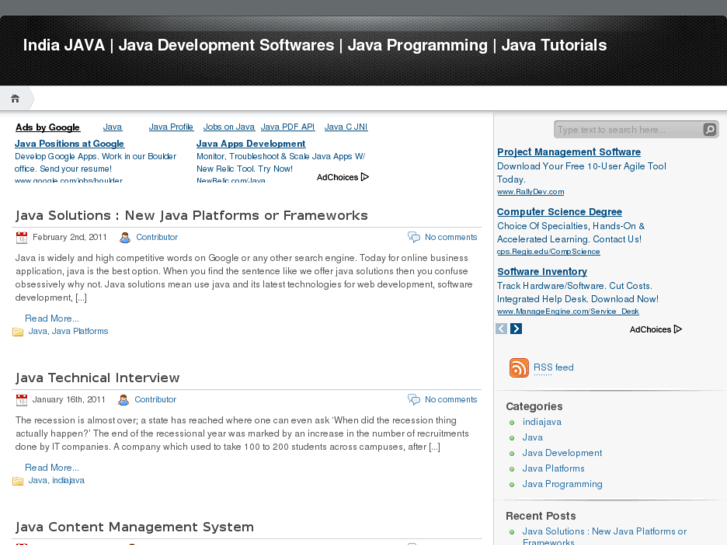Type in the search text field

tap(625, 129)
